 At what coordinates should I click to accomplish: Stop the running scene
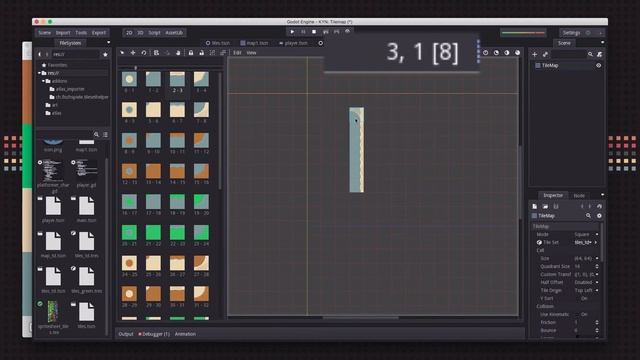[x=314, y=32]
